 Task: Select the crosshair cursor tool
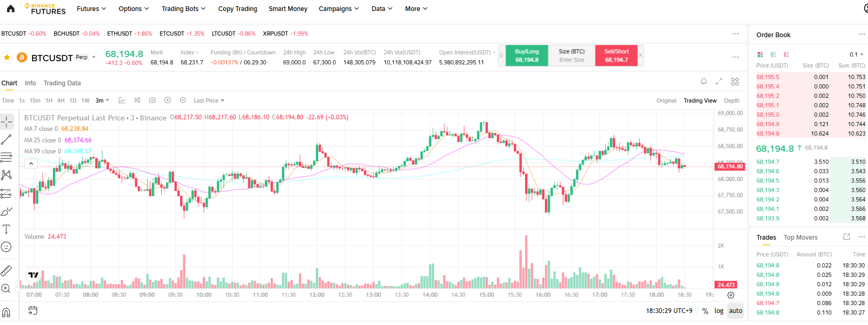[6, 122]
